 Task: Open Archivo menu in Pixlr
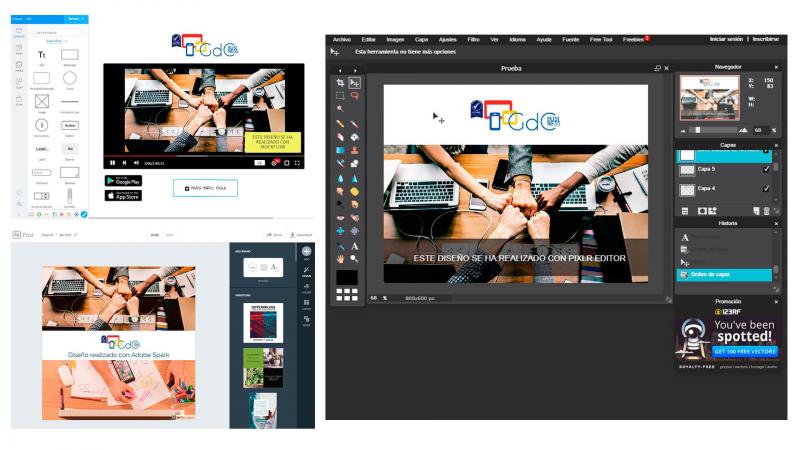(x=342, y=39)
